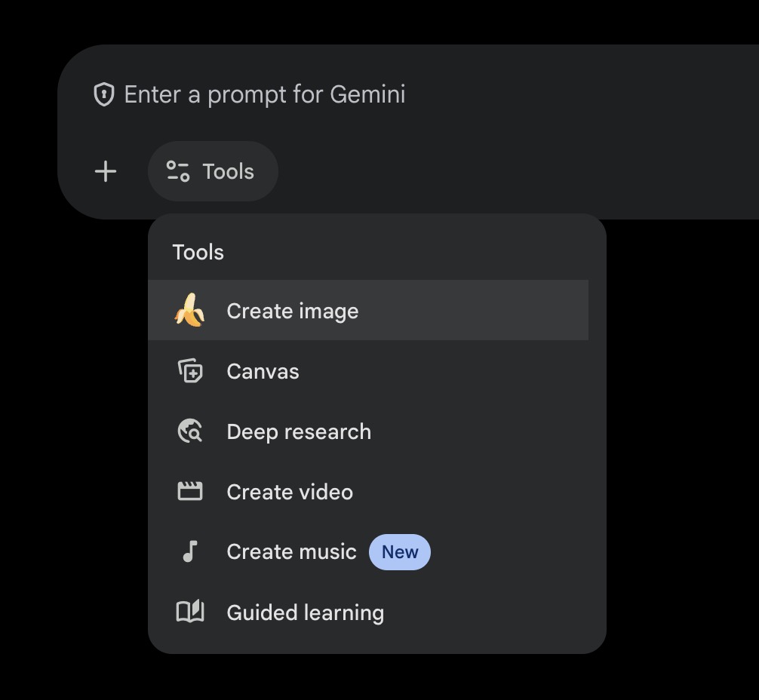Viewport: 759px width, 700px height.
Task: Focus the Enter a prompt for Gemini field
Action: pos(264,95)
